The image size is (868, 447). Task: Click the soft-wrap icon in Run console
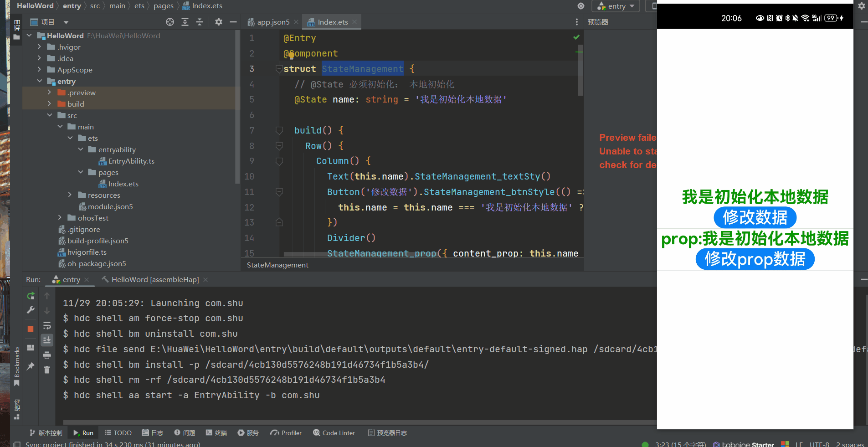[x=47, y=325]
